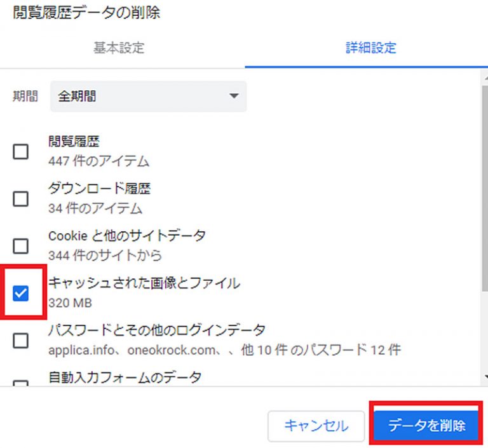The image size is (488, 448).
Task: Switch to the 基本設定 tab
Action: (119, 48)
